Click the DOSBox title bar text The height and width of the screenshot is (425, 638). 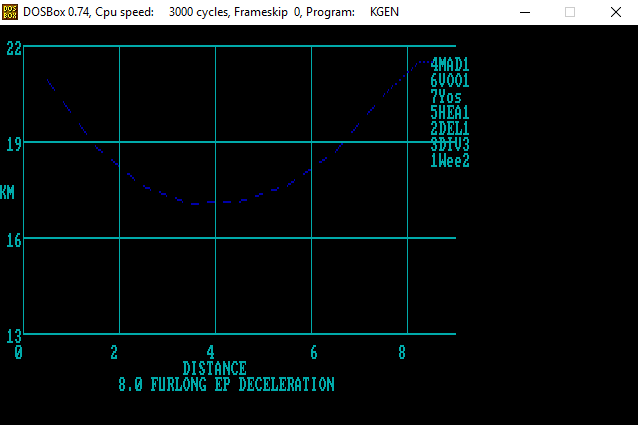point(211,12)
